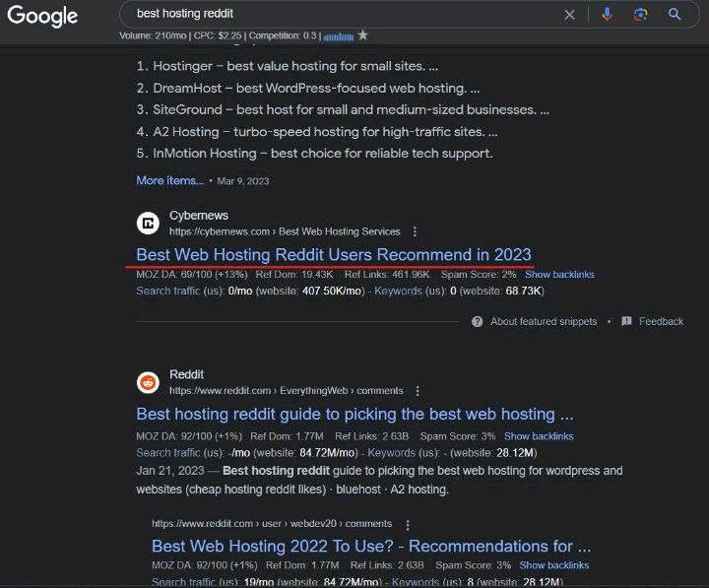Click 'Spam Score: 2%' metric

coord(479,275)
